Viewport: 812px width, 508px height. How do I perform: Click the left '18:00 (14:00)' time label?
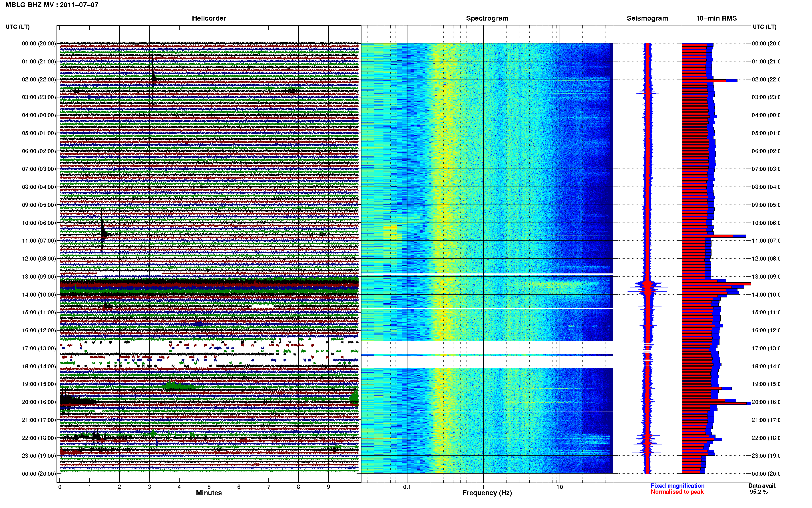pos(39,366)
